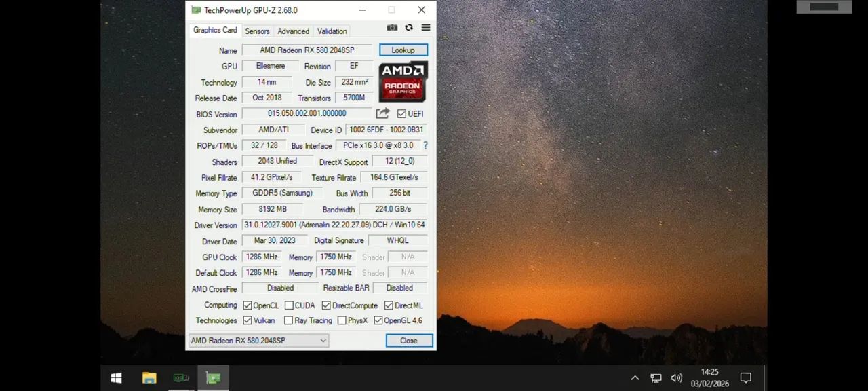Open File Explorer from the taskbar
The height and width of the screenshot is (391, 868).
[149, 378]
